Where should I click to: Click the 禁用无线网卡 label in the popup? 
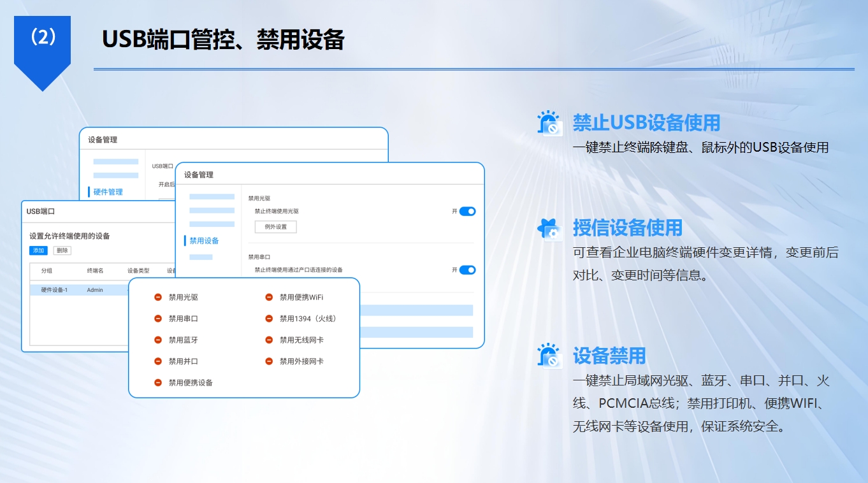(301, 340)
